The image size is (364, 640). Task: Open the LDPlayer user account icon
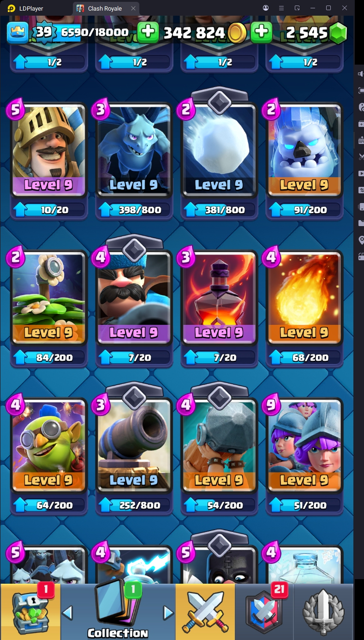click(x=266, y=8)
